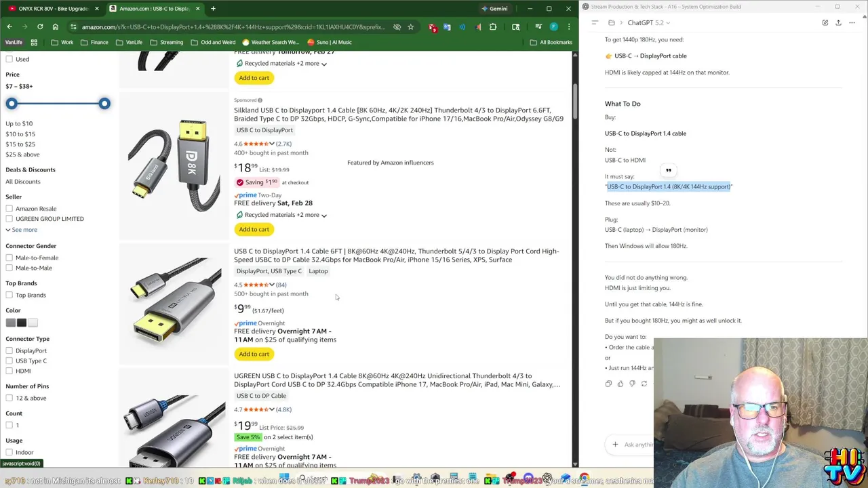
Task: Tick the Amazon Resale seller checkbox
Action: pos(9,209)
